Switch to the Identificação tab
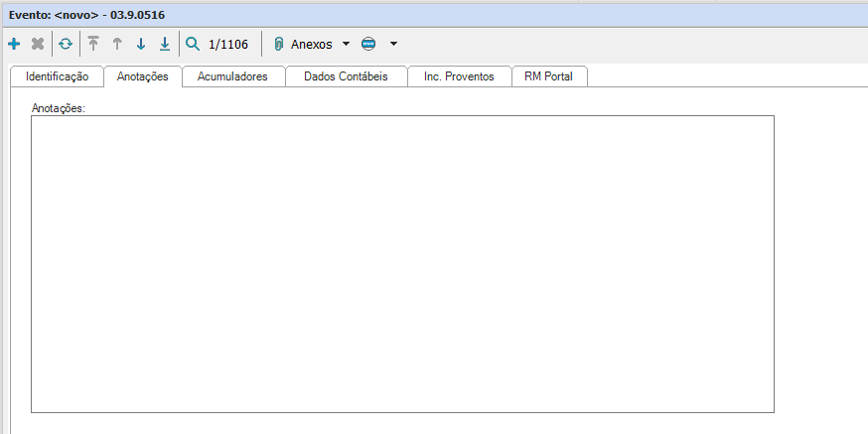Image resolution: width=868 pixels, height=434 pixels. tap(57, 76)
